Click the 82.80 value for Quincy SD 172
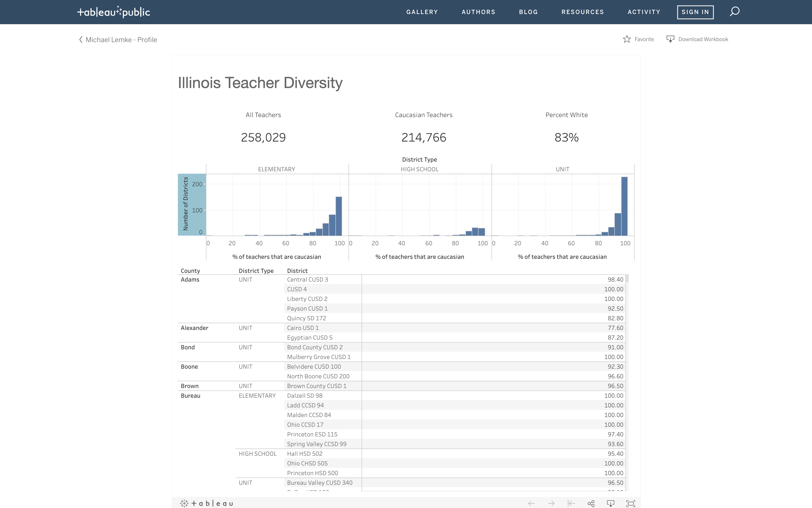 [615, 318]
